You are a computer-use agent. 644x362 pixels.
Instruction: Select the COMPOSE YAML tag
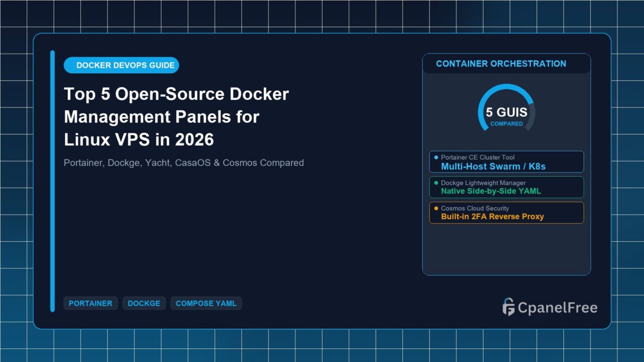pos(206,303)
